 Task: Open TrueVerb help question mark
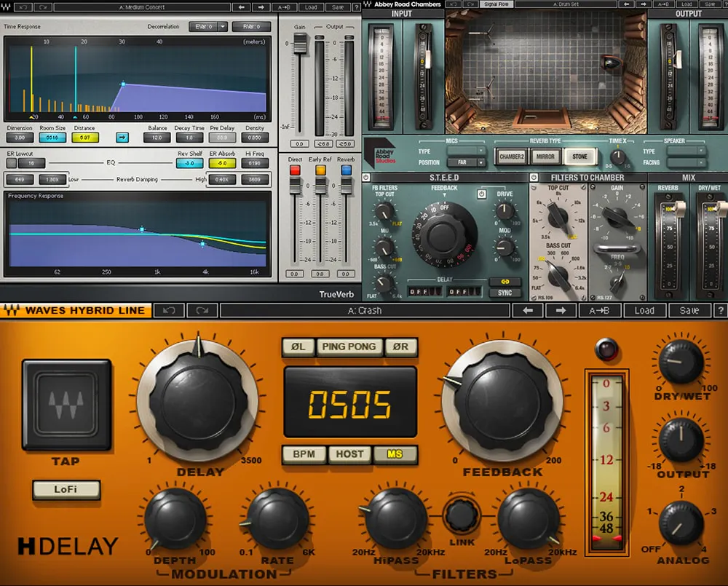[357, 7]
